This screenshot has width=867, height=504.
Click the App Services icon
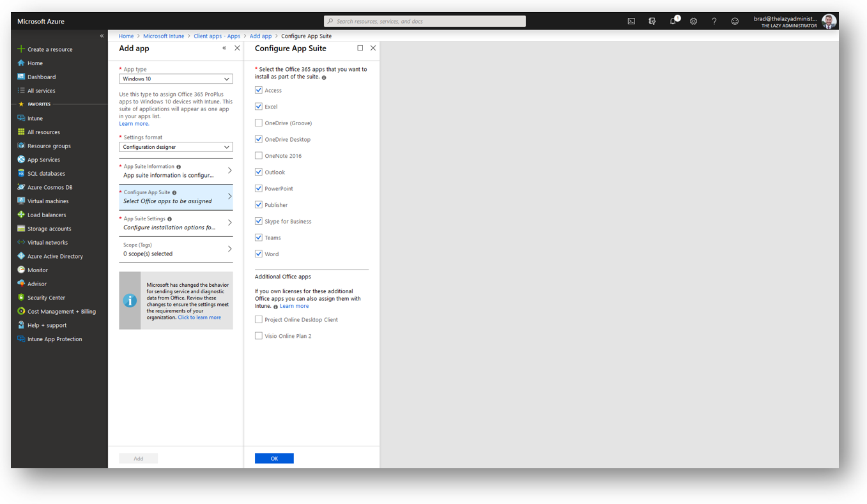point(21,160)
